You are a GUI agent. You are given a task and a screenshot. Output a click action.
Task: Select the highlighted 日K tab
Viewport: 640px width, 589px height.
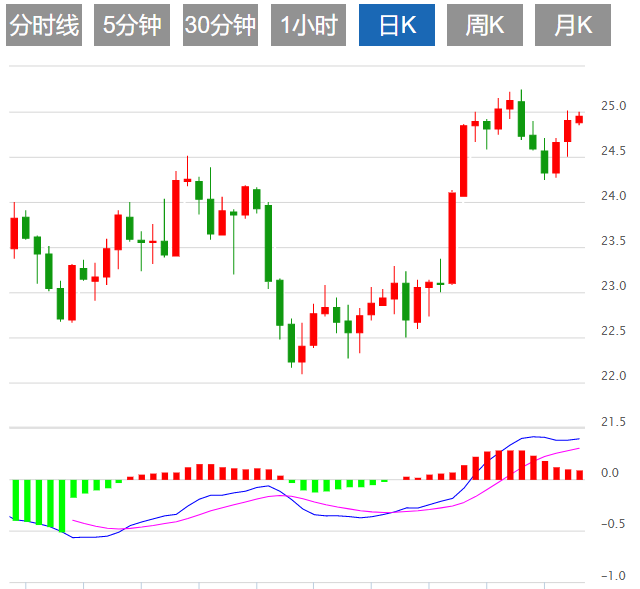click(396, 27)
